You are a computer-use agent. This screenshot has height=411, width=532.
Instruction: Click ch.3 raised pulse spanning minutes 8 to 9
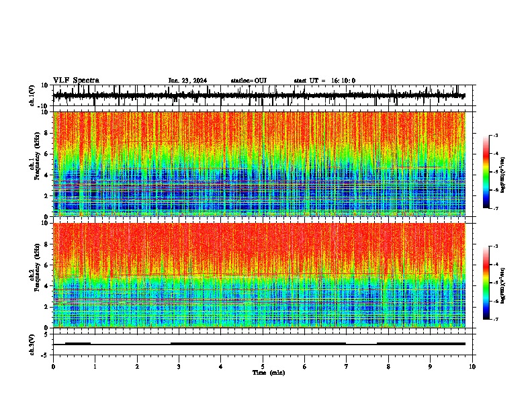[x=421, y=344]
